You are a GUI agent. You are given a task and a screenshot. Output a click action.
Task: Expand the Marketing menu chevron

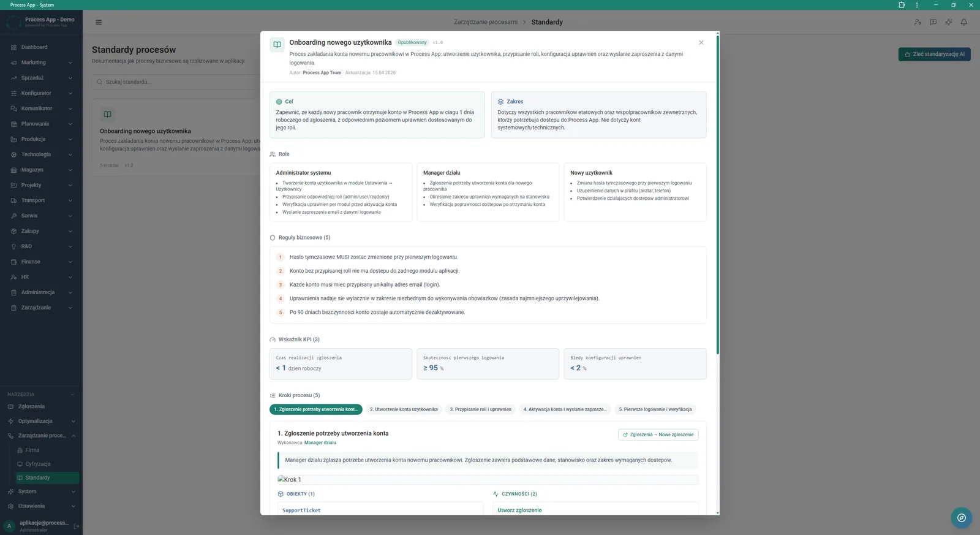(70, 63)
